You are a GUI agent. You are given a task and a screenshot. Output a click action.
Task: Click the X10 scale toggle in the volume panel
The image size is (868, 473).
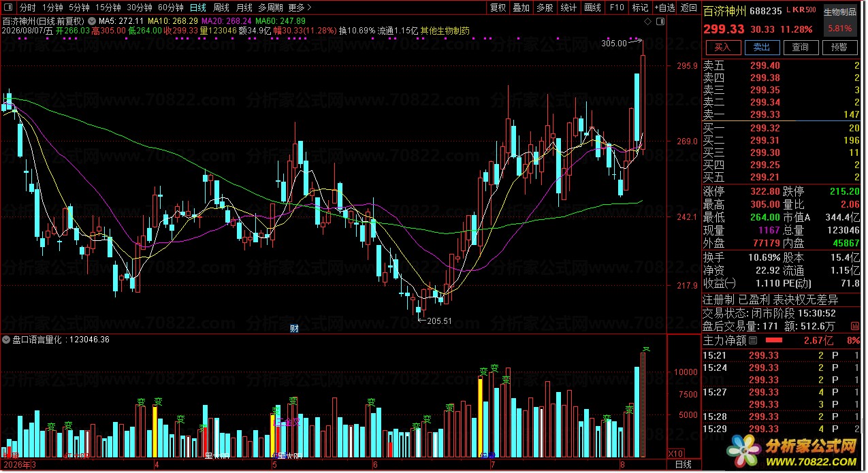pos(675,454)
